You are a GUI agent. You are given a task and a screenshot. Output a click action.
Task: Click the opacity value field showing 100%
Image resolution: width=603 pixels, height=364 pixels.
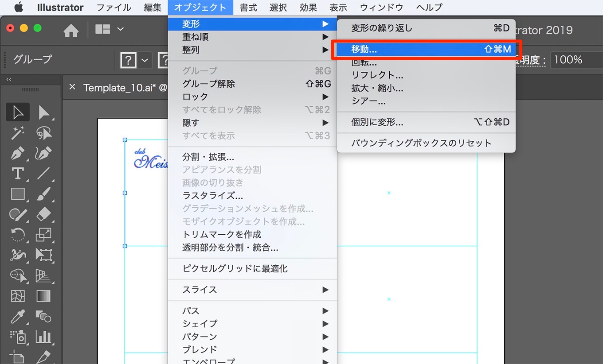[x=576, y=60]
